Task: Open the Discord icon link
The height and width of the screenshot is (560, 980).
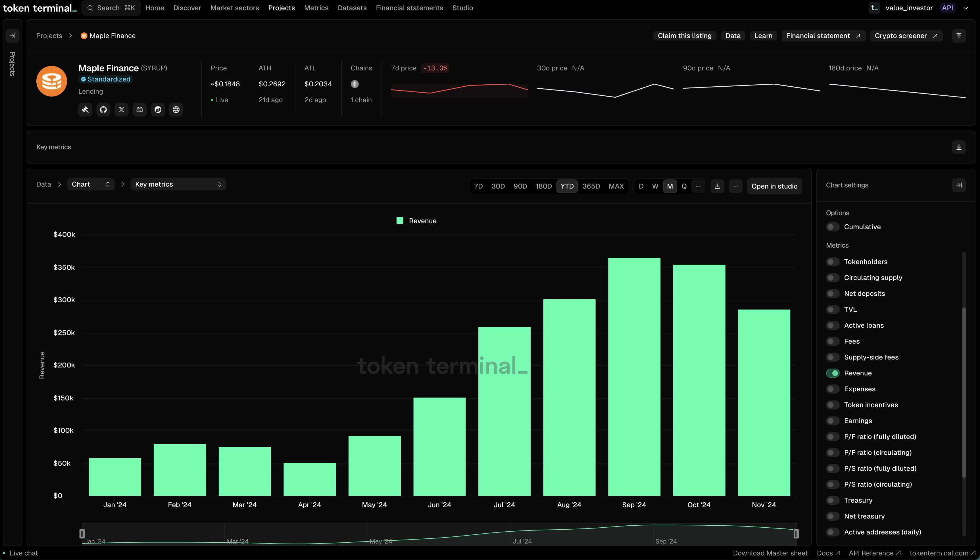Action: click(x=140, y=110)
